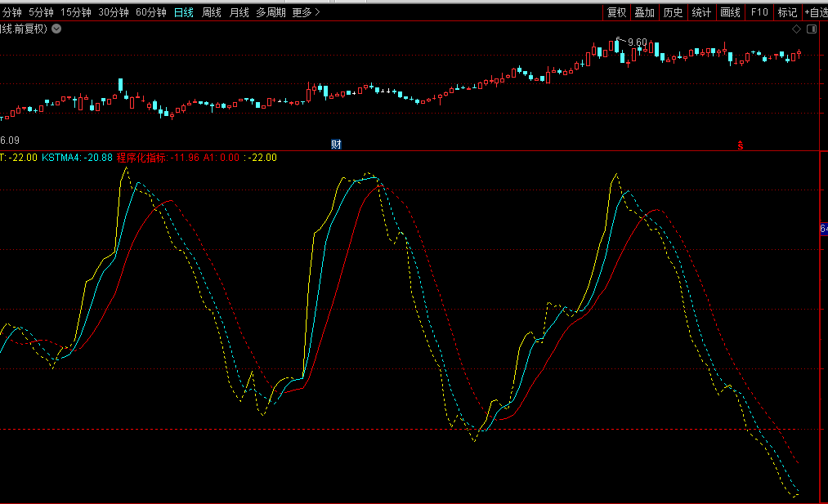The image size is (828, 504).
Task: Click the 叠加 overlay button
Action: point(645,12)
